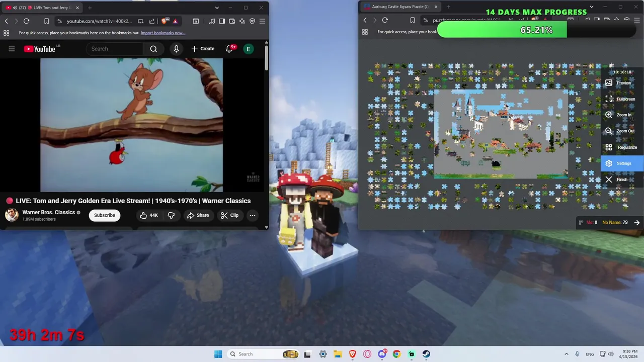Select the Aarburg Castle Jigsaw Puzzle tab
The width and height of the screenshot is (644, 362).
pyautogui.click(x=401, y=7)
